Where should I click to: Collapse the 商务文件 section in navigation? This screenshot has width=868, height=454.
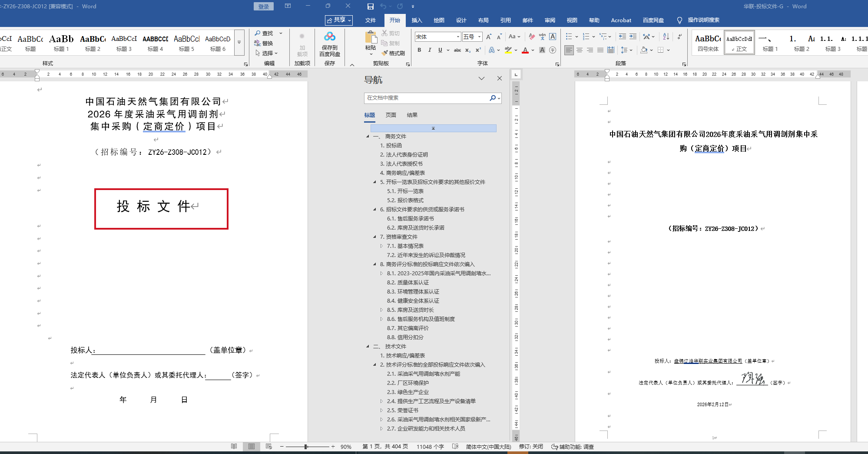point(368,137)
